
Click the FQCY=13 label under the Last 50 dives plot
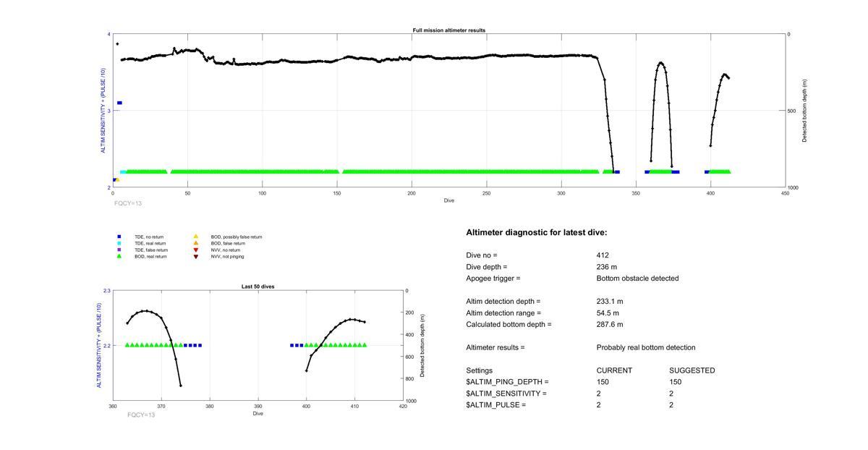click(141, 415)
